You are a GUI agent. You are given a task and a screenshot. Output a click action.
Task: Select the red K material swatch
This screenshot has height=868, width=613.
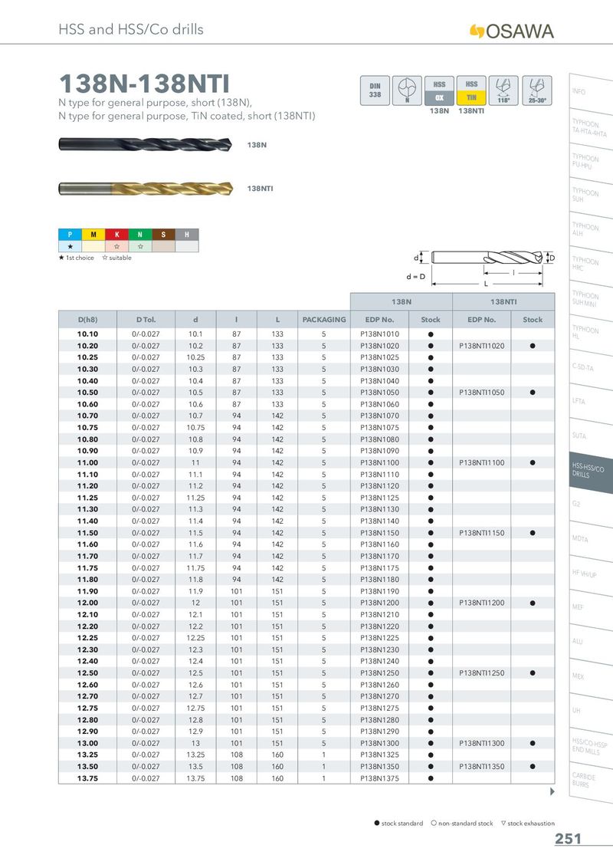[116, 235]
